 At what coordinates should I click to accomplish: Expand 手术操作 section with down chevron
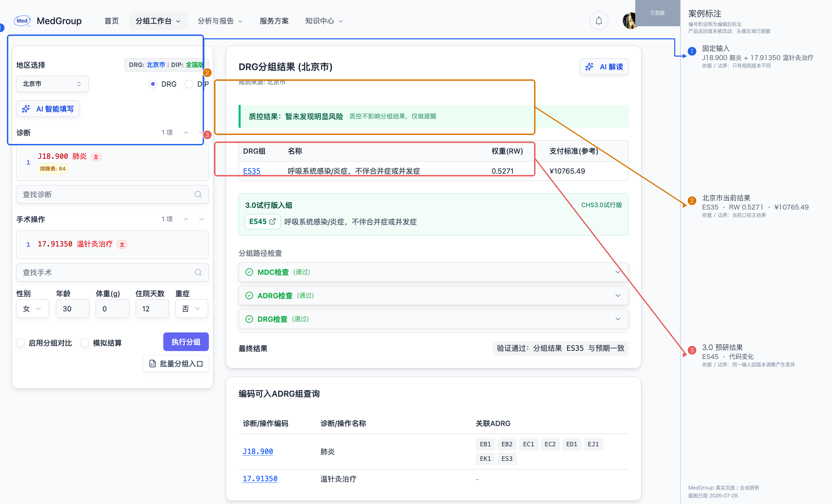(x=202, y=219)
